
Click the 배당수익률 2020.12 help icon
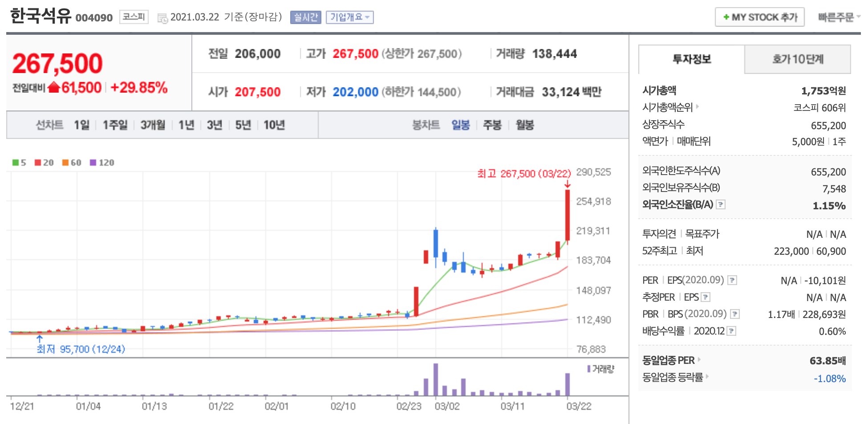tap(731, 331)
